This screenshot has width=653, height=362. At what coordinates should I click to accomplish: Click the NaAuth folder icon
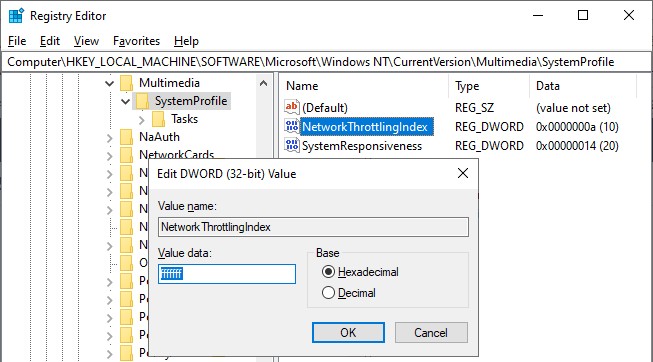(x=126, y=137)
